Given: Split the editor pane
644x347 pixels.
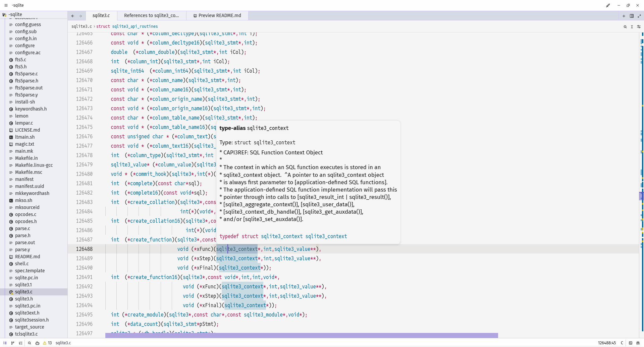Looking at the screenshot, I should tap(632, 16).
